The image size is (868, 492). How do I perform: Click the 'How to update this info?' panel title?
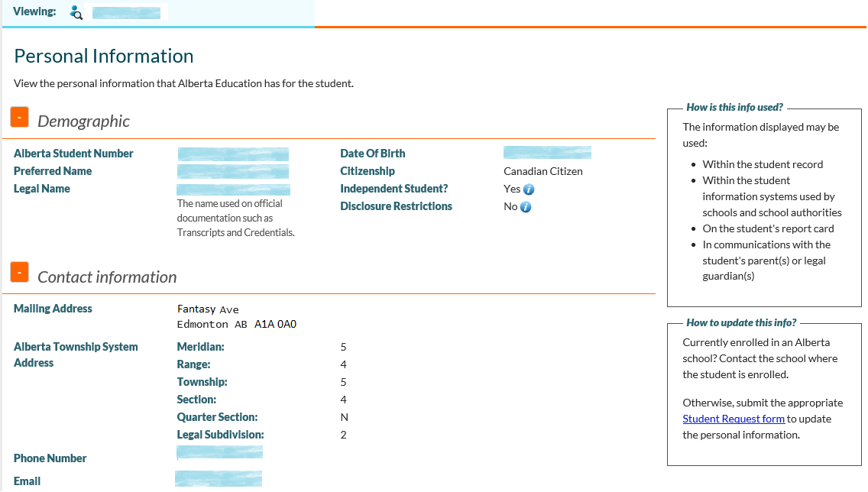[x=741, y=322]
